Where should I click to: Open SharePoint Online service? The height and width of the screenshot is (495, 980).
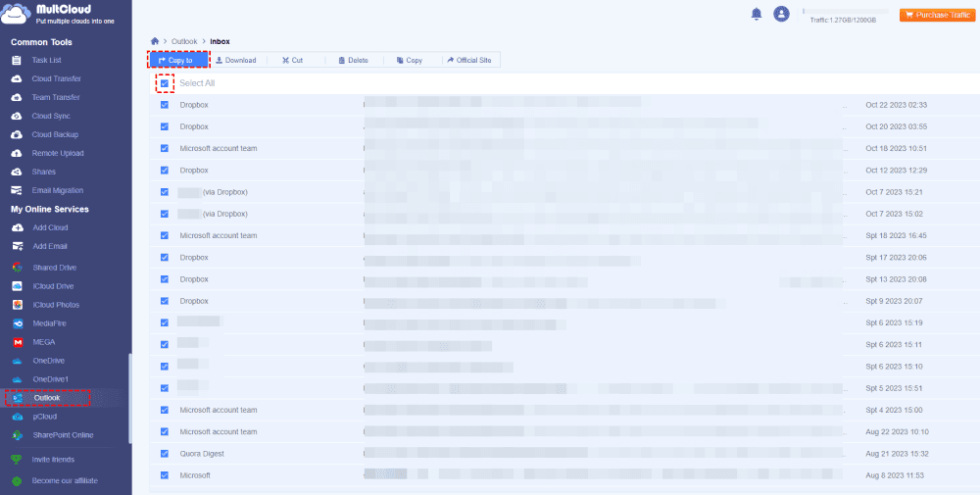pos(63,435)
